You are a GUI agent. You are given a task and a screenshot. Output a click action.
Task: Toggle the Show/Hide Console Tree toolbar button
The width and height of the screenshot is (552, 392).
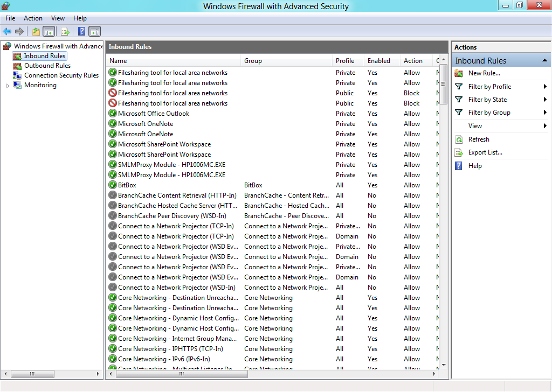point(49,31)
